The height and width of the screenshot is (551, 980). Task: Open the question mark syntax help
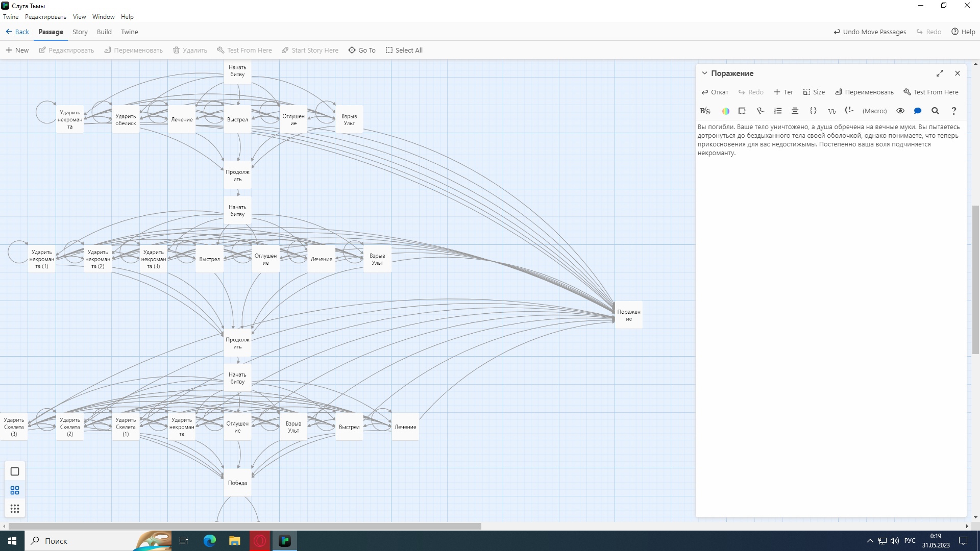pyautogui.click(x=953, y=111)
